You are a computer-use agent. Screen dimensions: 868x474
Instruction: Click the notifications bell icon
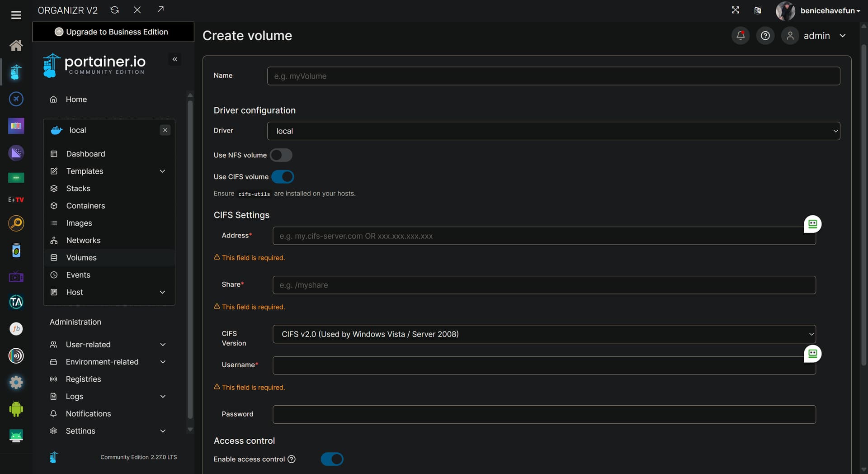click(x=740, y=36)
